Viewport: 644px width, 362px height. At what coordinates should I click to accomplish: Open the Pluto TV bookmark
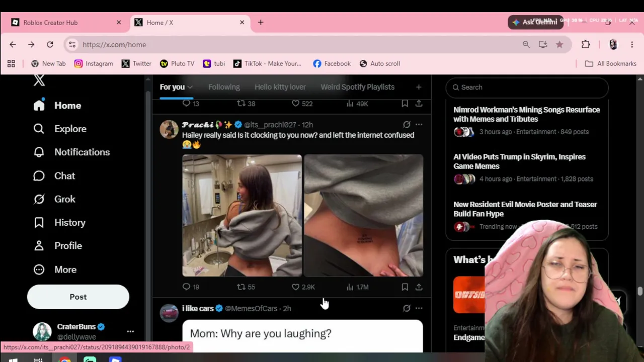(177, 64)
